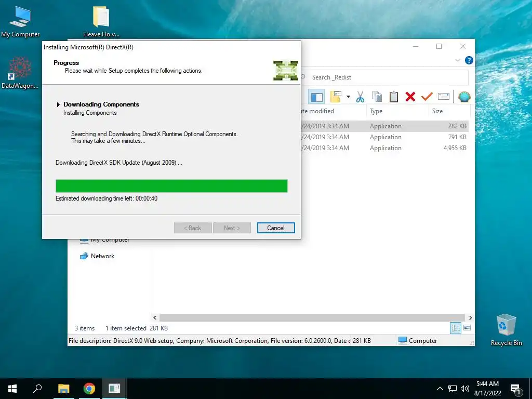Open Classic Shell settings shell icon

pyautogui.click(x=464, y=97)
